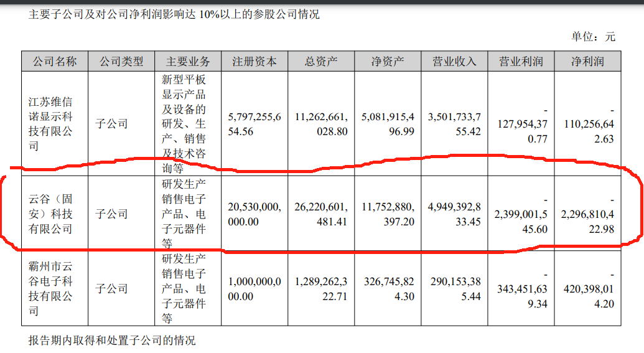Click registered capital 1,000,000,000.00
Image resolution: width=644 pixels, height=353 pixels.
click(x=254, y=289)
